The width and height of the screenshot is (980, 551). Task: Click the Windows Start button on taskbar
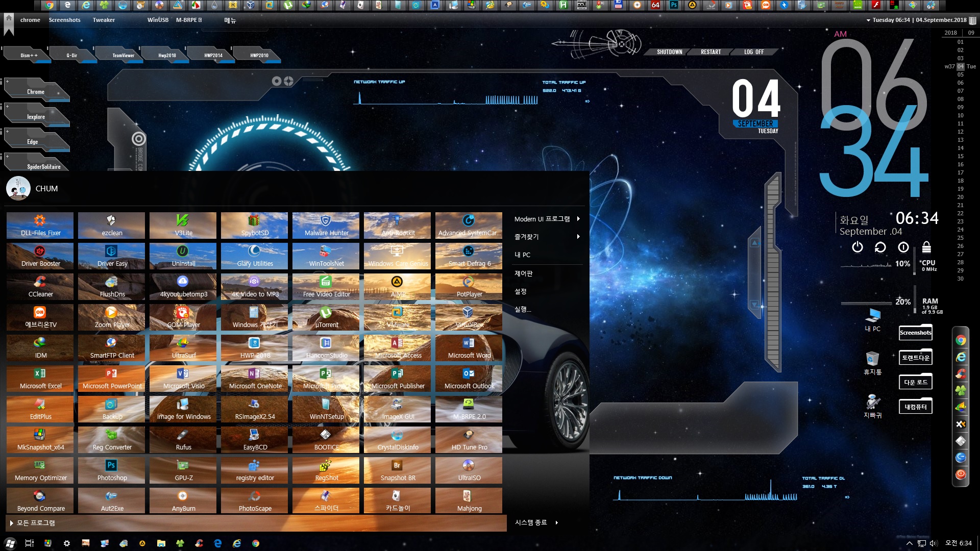(x=10, y=543)
